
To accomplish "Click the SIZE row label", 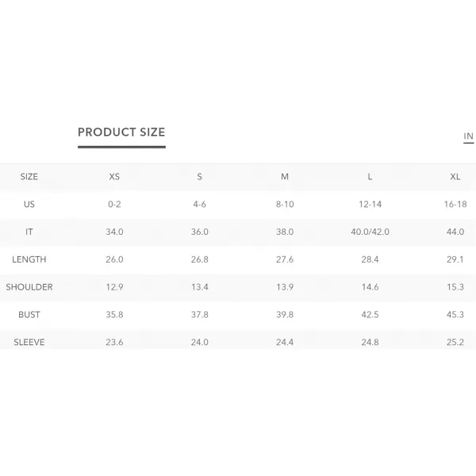I will (x=29, y=177).
